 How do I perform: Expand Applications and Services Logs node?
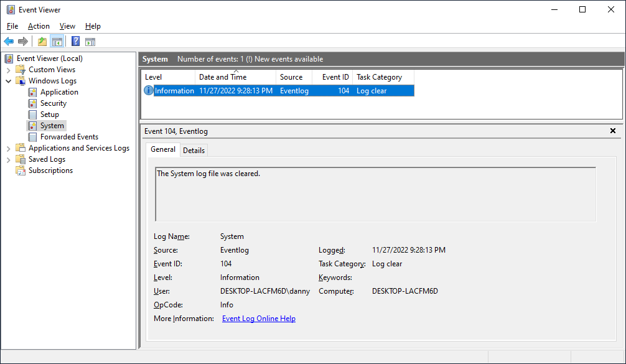pyautogui.click(x=8, y=149)
